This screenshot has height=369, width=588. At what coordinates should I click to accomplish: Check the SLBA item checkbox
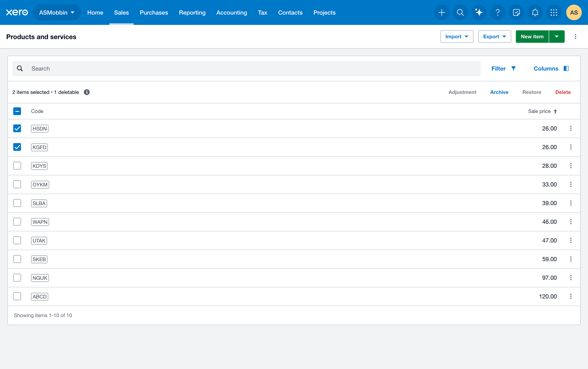click(x=17, y=203)
